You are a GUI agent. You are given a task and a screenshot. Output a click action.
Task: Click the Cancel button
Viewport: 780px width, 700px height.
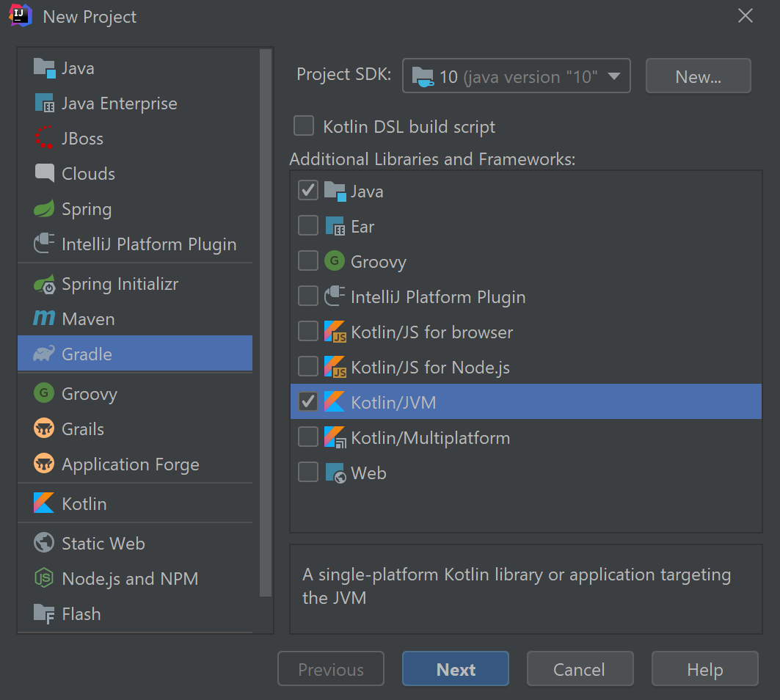coord(580,669)
